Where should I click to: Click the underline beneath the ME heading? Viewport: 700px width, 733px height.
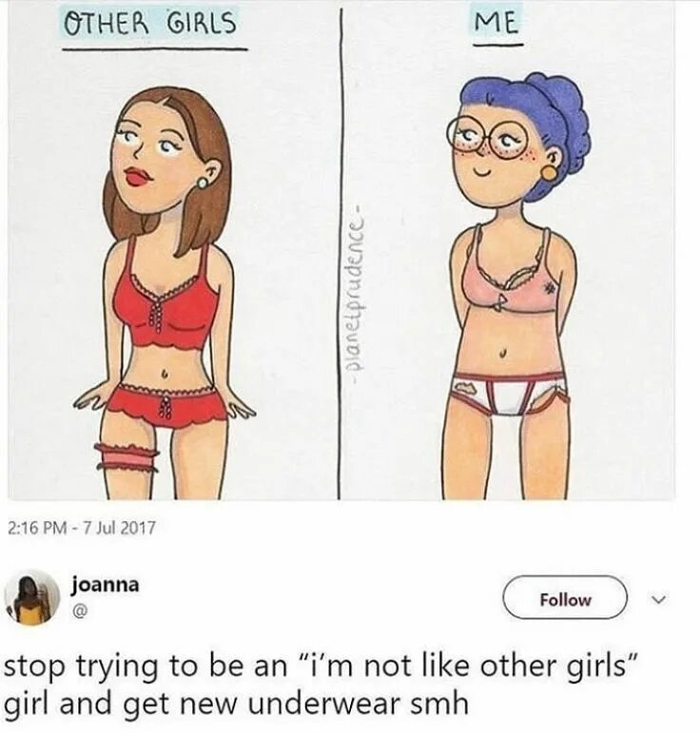[x=497, y=46]
